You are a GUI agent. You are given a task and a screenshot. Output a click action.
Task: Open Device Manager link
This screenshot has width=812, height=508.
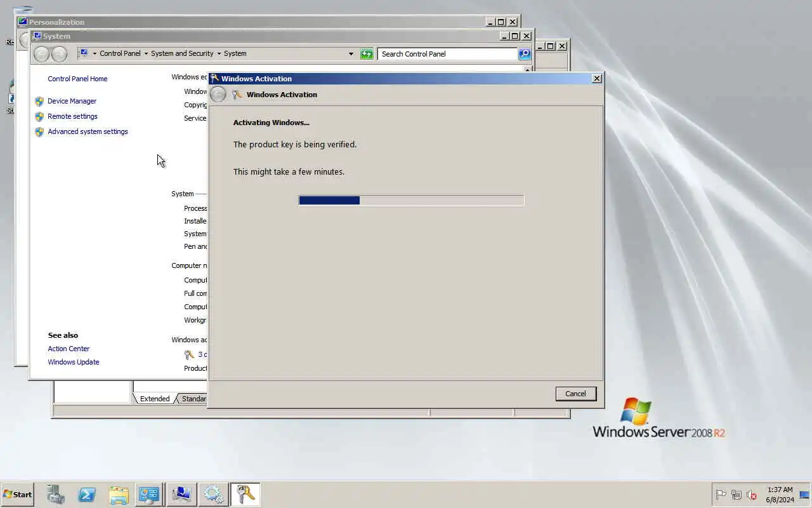[x=72, y=101]
